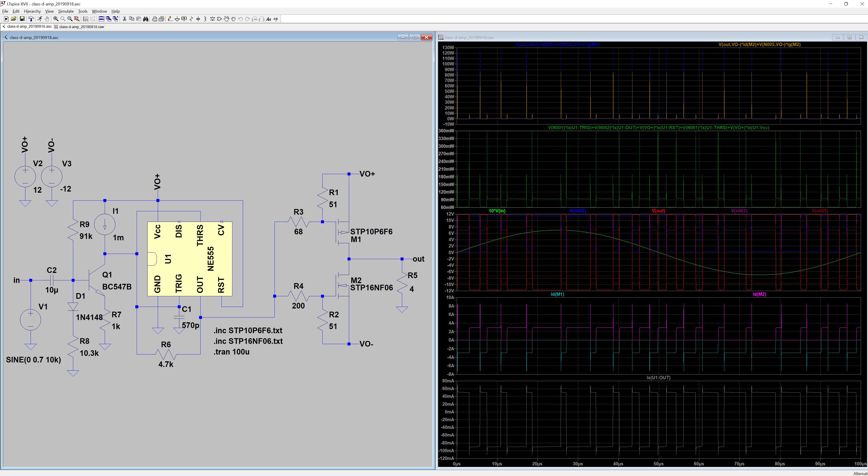Click the Id(M1) trace label
The image size is (868, 476).
click(557, 294)
